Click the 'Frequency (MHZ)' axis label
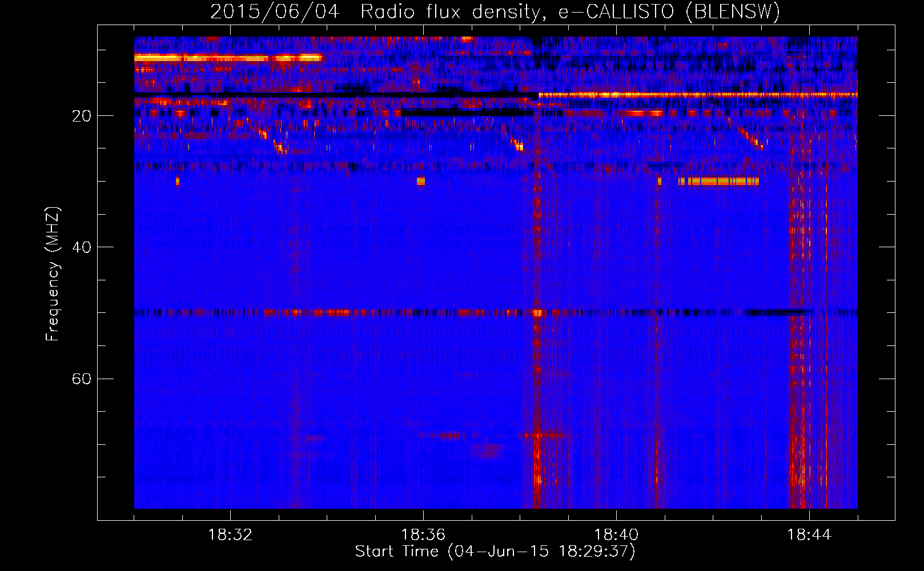 click(53, 274)
